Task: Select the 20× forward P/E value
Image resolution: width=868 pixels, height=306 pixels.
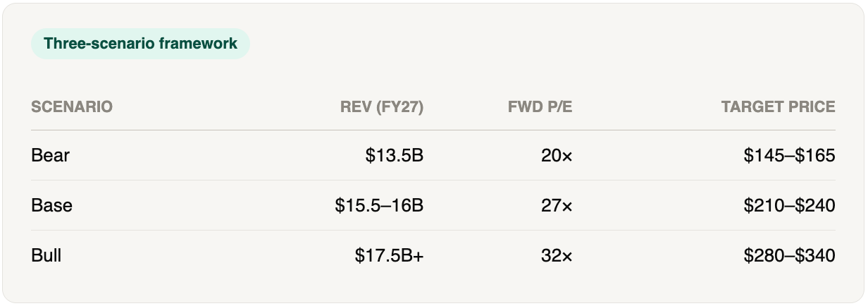Action: pos(557,155)
